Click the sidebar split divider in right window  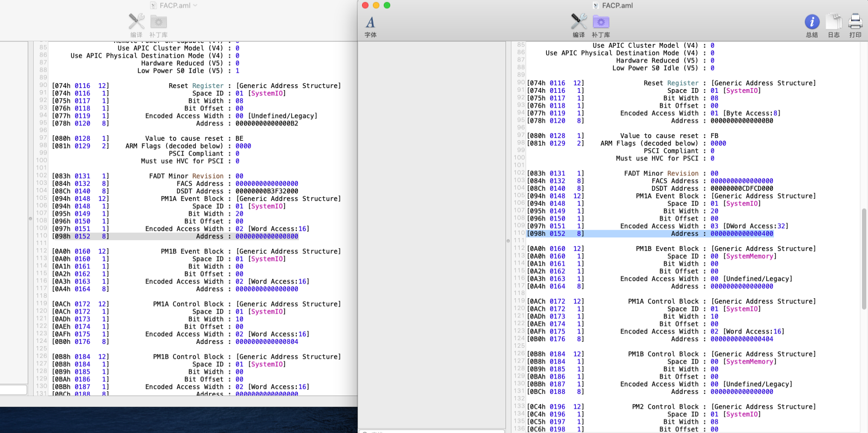(508, 240)
